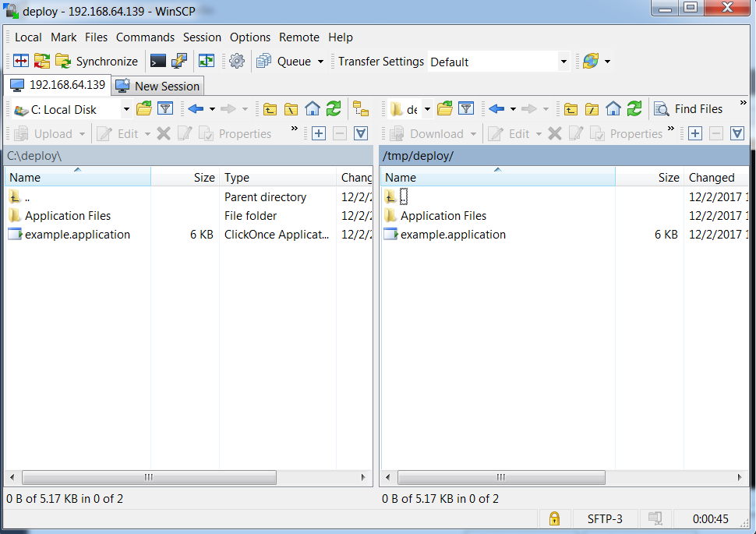Expand remote panel Back history dropdown
756x534 pixels.
(513, 109)
